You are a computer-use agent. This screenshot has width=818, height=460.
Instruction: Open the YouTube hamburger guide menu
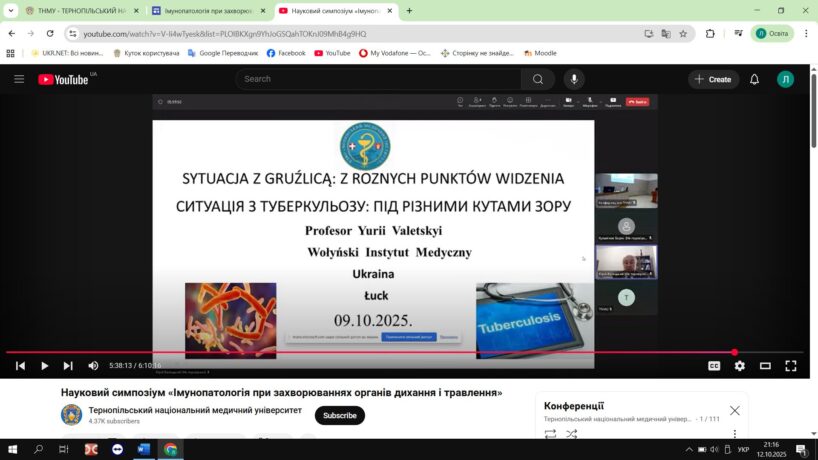pos(19,79)
